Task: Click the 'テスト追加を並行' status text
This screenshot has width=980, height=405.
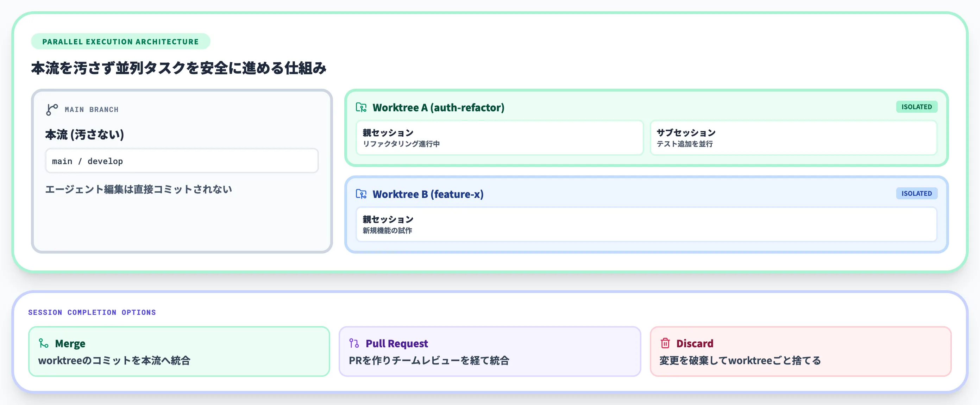Action: point(685,144)
